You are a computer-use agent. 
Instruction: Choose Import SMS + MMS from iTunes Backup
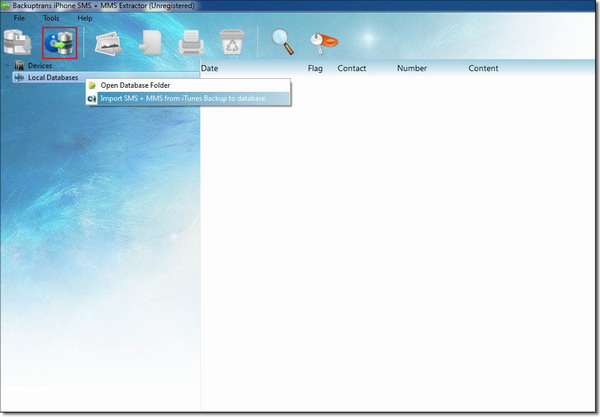(188, 99)
